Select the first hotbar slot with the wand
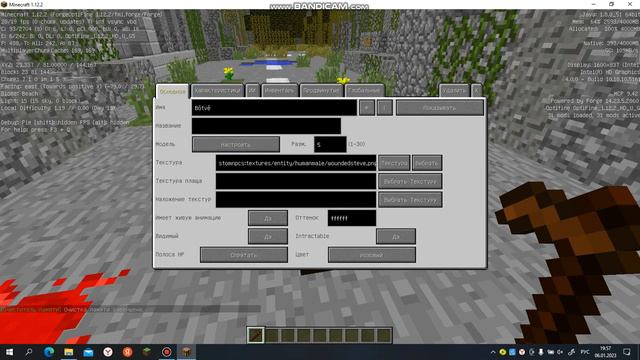Viewport: 640px width, 360px height. 256,336
